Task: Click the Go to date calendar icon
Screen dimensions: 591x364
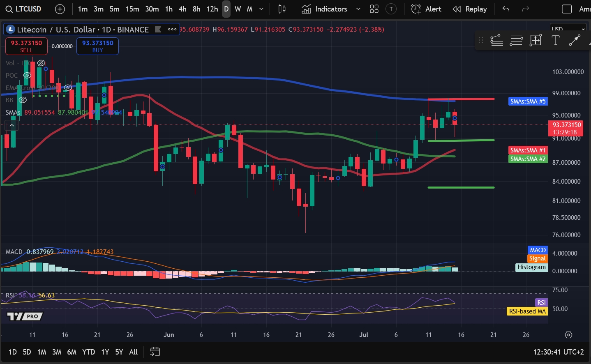Action: pyautogui.click(x=155, y=352)
